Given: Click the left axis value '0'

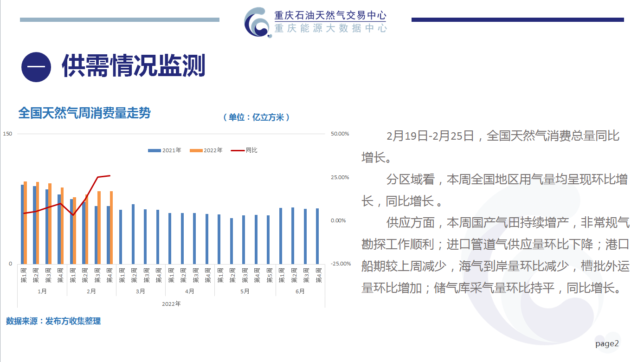Looking at the screenshot, I should (x=10, y=264).
